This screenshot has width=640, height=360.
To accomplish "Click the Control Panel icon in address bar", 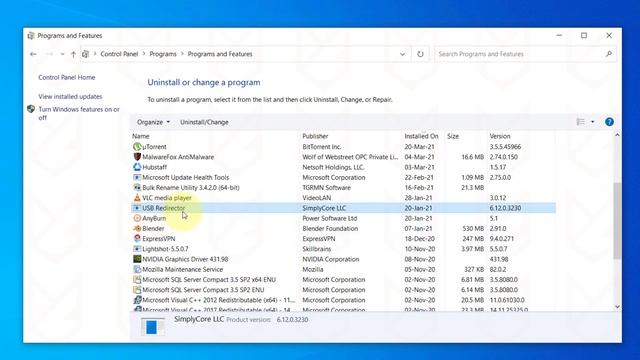I will pos(85,54).
